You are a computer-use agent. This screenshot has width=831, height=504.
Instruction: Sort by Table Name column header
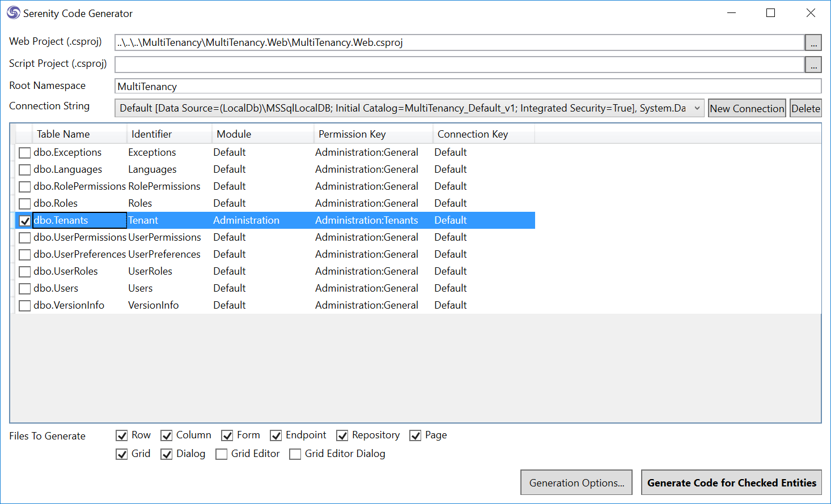pyautogui.click(x=63, y=134)
